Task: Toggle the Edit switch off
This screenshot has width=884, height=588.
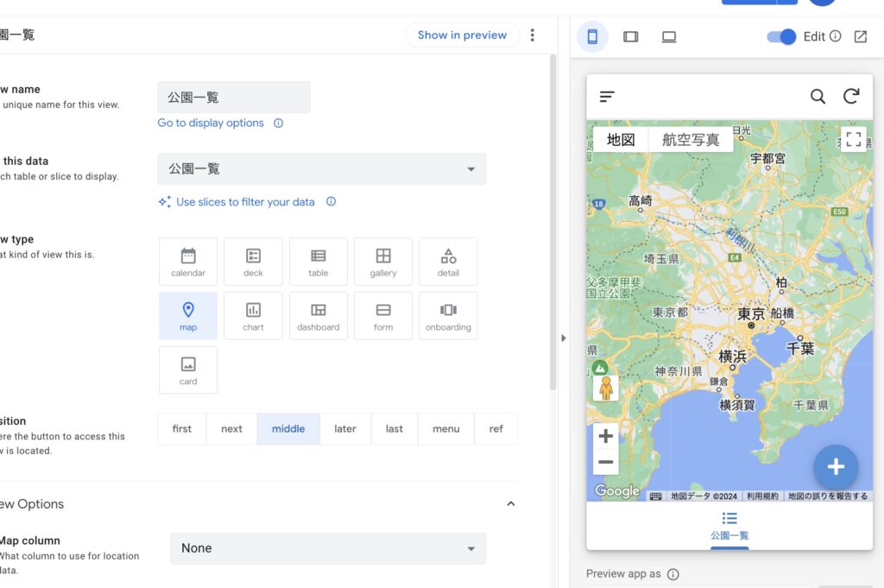Action: click(x=781, y=36)
